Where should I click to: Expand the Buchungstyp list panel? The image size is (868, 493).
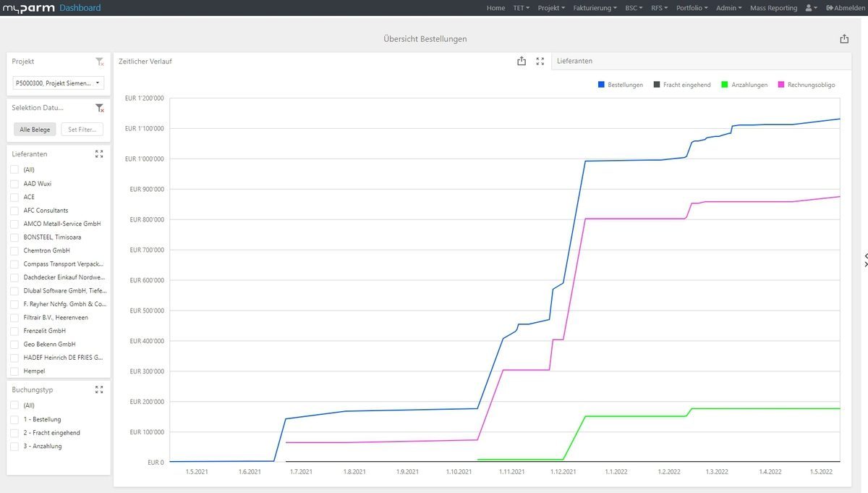click(x=99, y=389)
